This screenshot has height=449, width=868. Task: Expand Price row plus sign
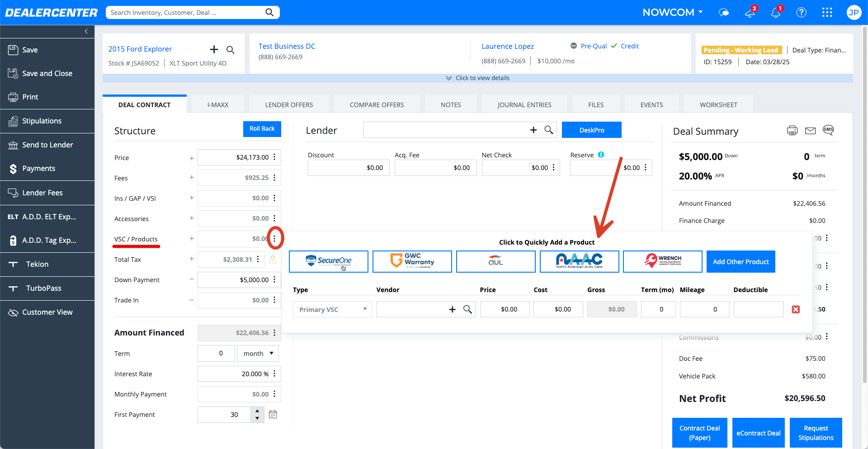(x=192, y=158)
